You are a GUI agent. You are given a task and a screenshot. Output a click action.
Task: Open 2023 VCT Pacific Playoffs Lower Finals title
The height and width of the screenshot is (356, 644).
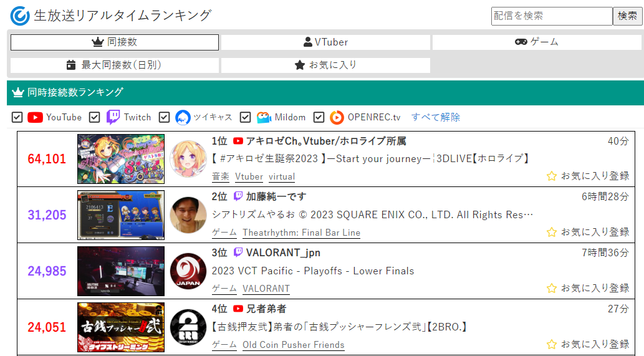pyautogui.click(x=313, y=271)
